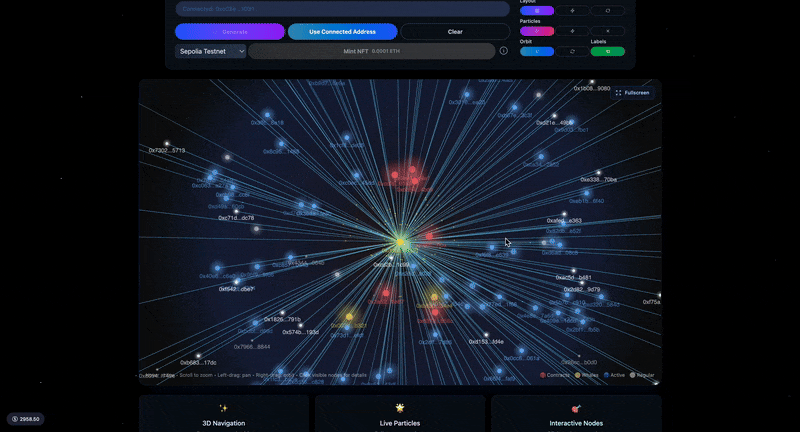Select node labeled 0xafed...e363
This screenshot has width=800, height=432.
tap(564, 214)
